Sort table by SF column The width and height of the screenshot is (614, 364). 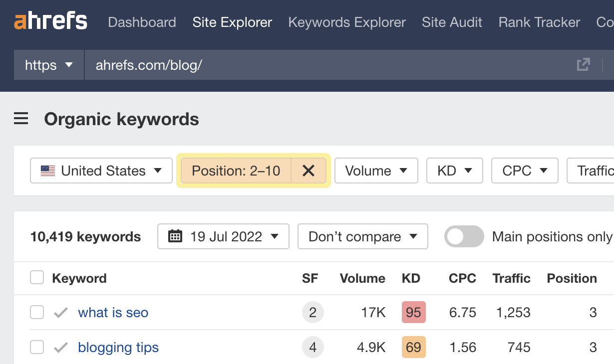[310, 278]
